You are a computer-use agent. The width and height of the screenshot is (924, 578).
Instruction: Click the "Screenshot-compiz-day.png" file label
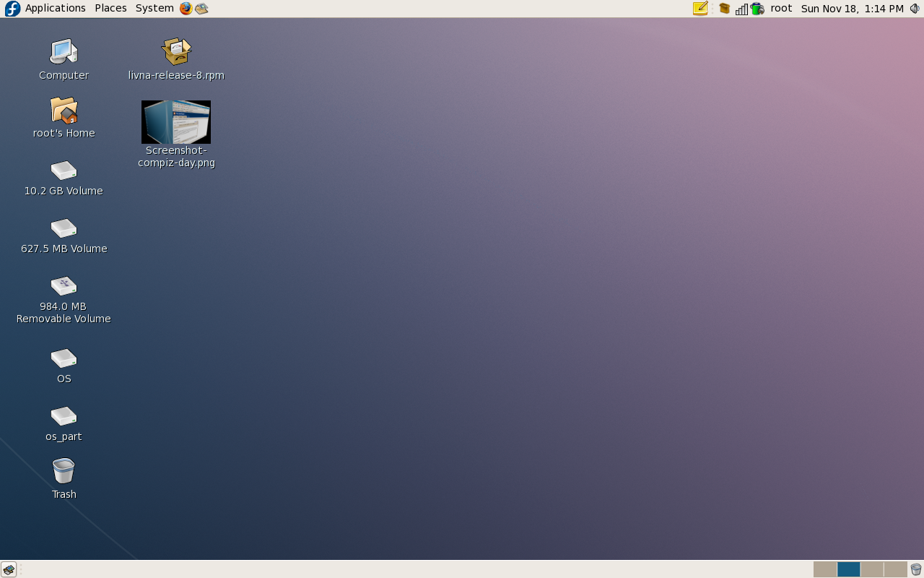[x=176, y=157]
